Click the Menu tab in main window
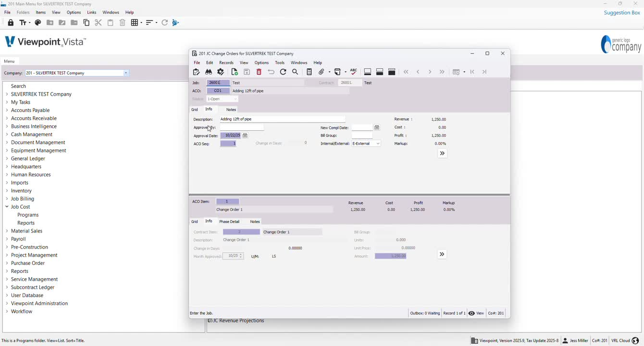The width and height of the screenshot is (644, 346). [9, 61]
